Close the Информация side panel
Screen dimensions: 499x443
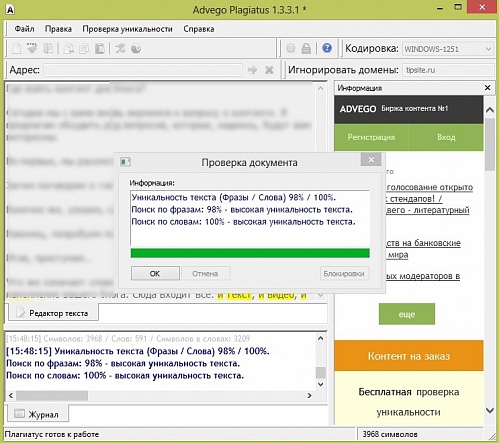point(487,88)
